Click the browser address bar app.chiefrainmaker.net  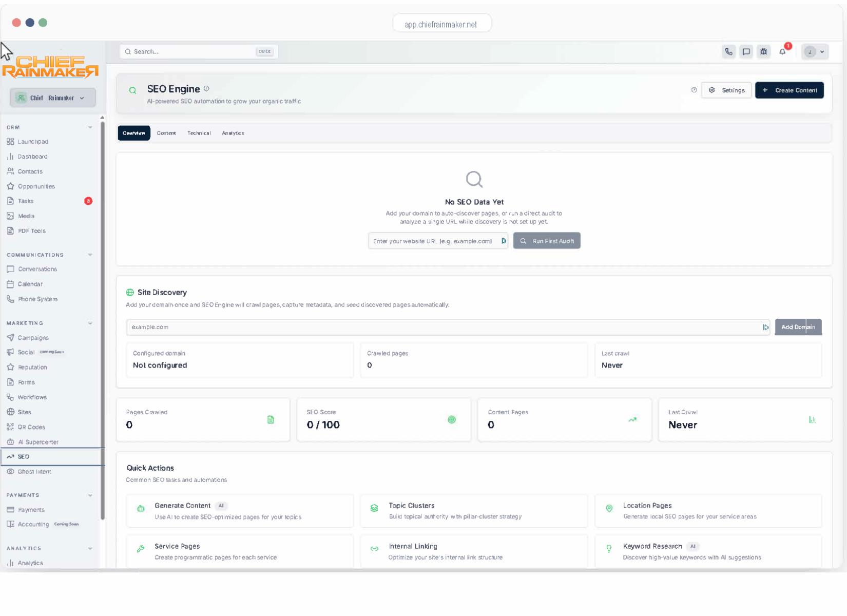coord(441,24)
